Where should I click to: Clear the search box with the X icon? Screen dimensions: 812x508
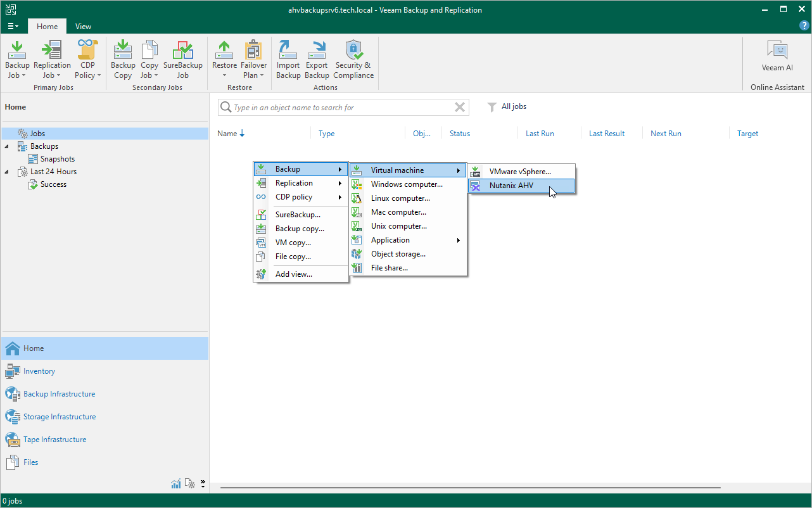[460, 108]
